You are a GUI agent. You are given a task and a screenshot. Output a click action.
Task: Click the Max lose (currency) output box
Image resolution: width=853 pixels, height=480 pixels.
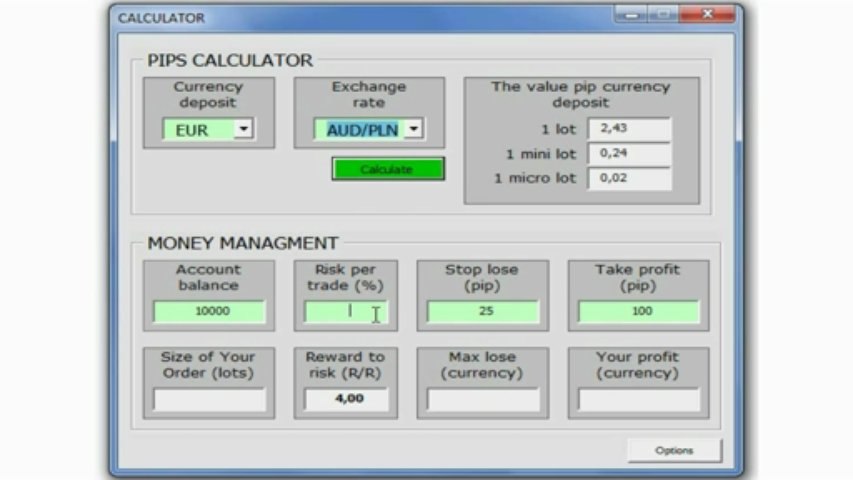[x=483, y=399]
